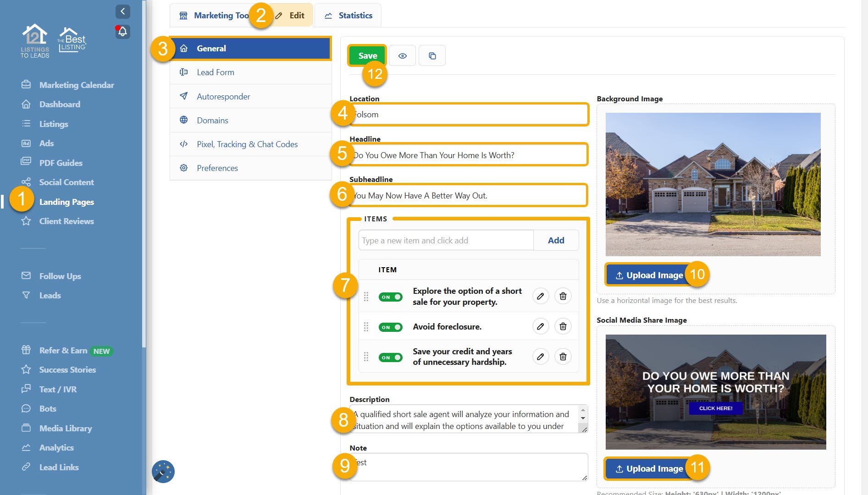Collapse the sidebar with the chevron button
The image size is (868, 495).
pos(122,11)
